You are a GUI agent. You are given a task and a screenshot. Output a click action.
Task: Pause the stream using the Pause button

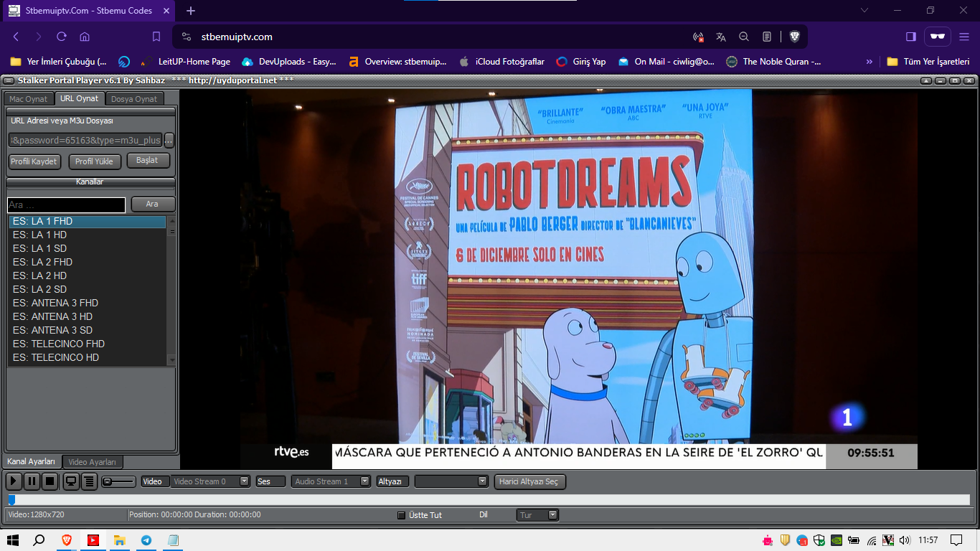[32, 481]
